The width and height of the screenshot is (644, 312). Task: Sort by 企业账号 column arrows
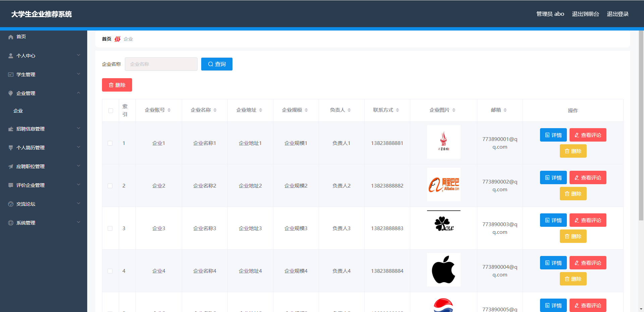[x=169, y=110]
